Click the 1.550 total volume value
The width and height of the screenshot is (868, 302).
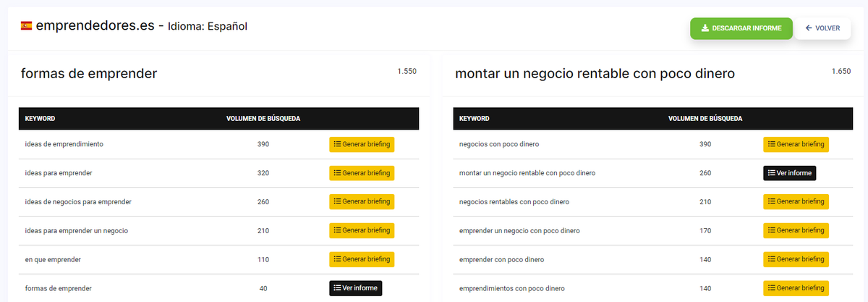[407, 71]
